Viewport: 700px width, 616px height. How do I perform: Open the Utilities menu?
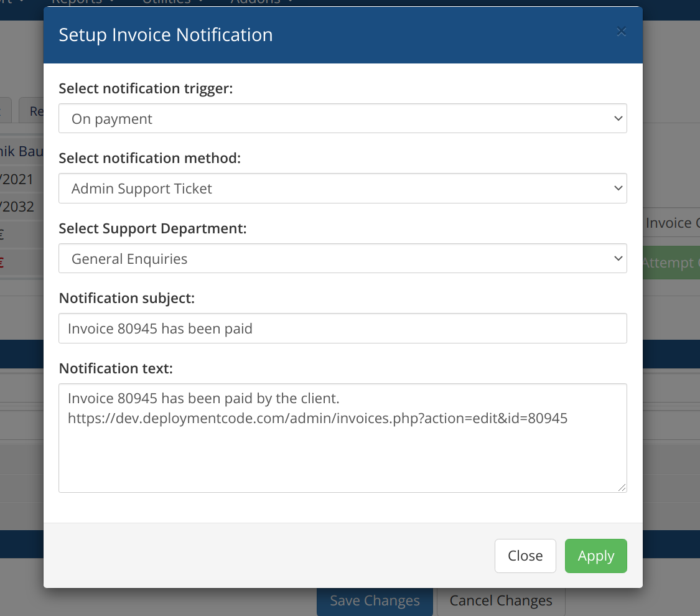pos(172,2)
